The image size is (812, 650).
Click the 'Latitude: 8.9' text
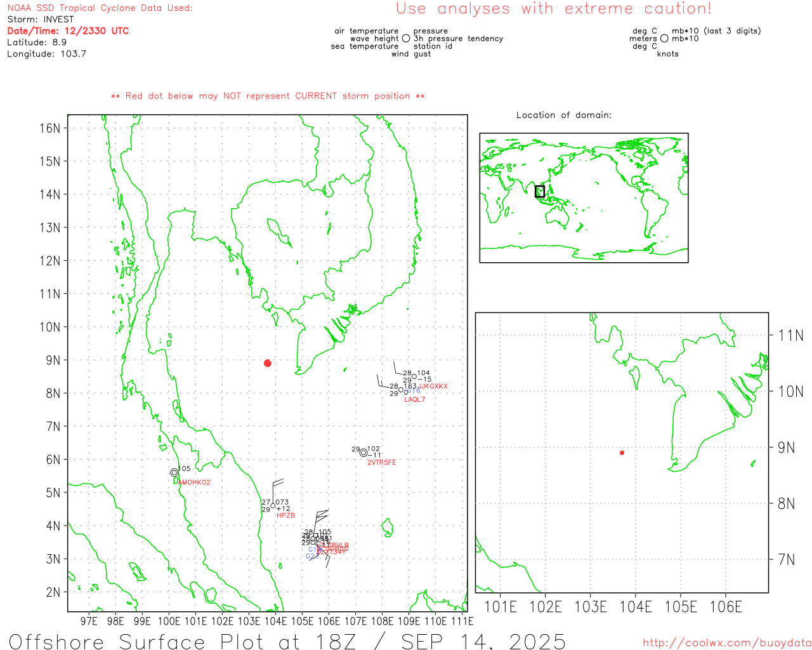point(37,42)
